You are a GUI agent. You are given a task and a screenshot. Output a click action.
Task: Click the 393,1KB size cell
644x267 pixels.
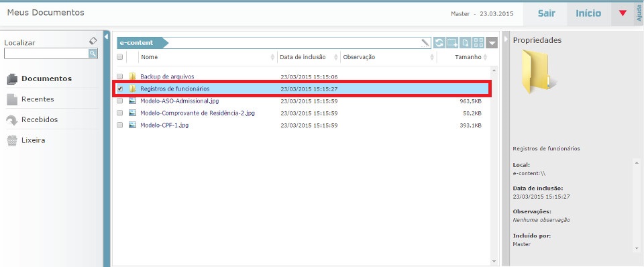[x=471, y=125]
